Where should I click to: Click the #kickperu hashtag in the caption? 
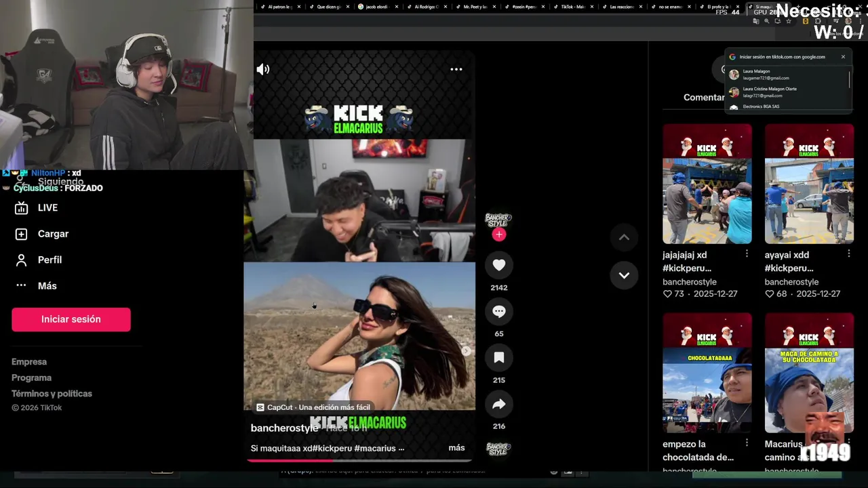pos(333,448)
